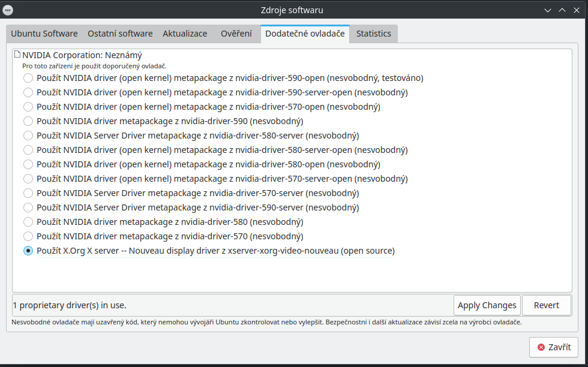Go to the Aktualizace tab
The image size is (588, 367).
185,34
